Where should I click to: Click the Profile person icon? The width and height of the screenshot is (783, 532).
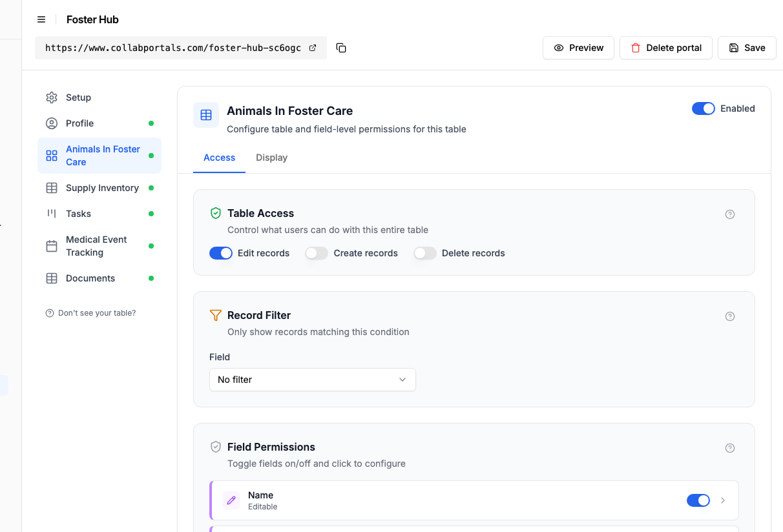pos(52,123)
